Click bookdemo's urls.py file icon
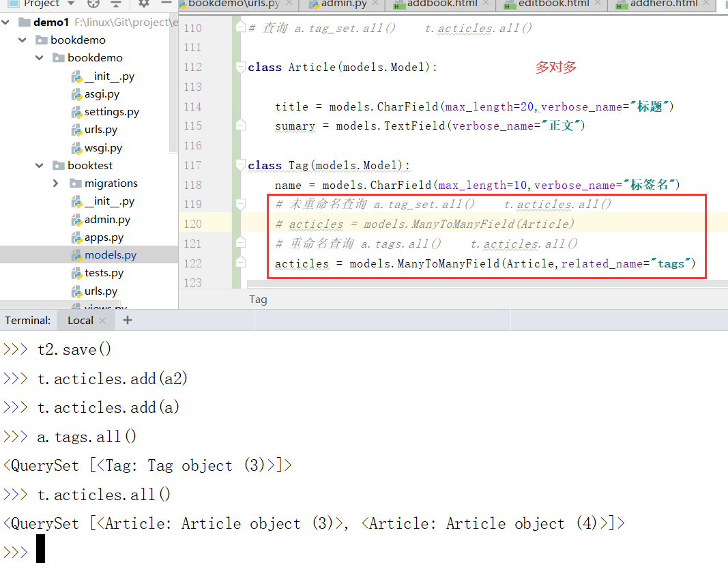This screenshot has height=569, width=728. point(76,130)
